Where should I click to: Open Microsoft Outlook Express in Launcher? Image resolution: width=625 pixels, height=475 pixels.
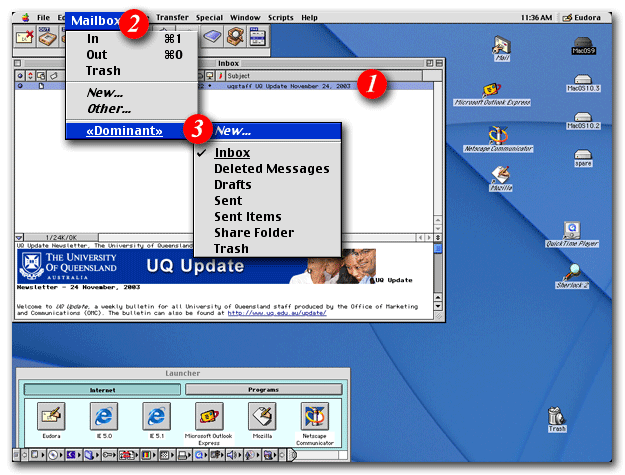tap(208, 415)
